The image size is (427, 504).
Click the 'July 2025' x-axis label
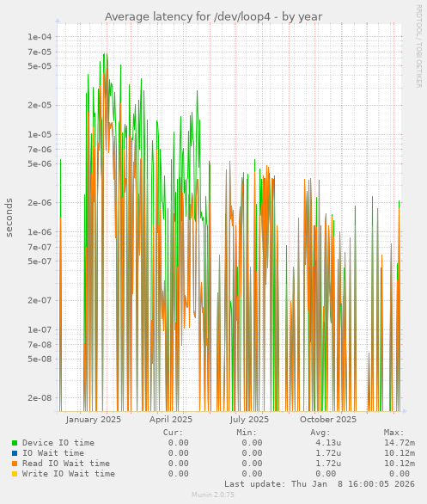click(249, 420)
